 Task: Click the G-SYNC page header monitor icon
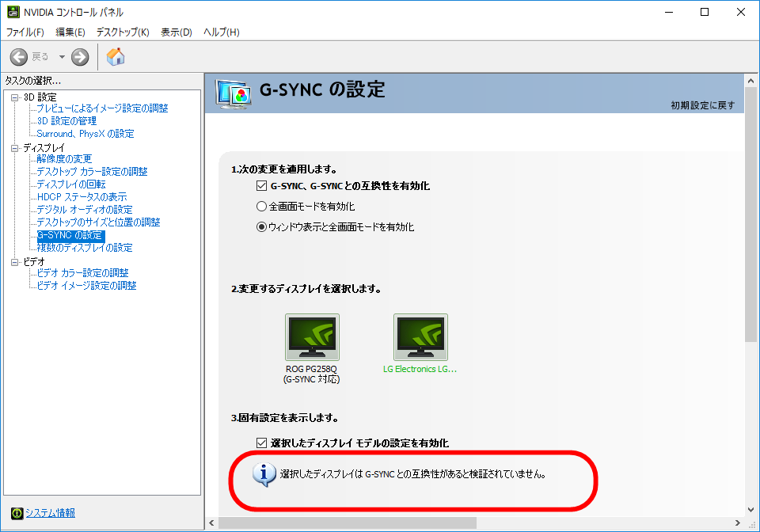pyautogui.click(x=234, y=94)
